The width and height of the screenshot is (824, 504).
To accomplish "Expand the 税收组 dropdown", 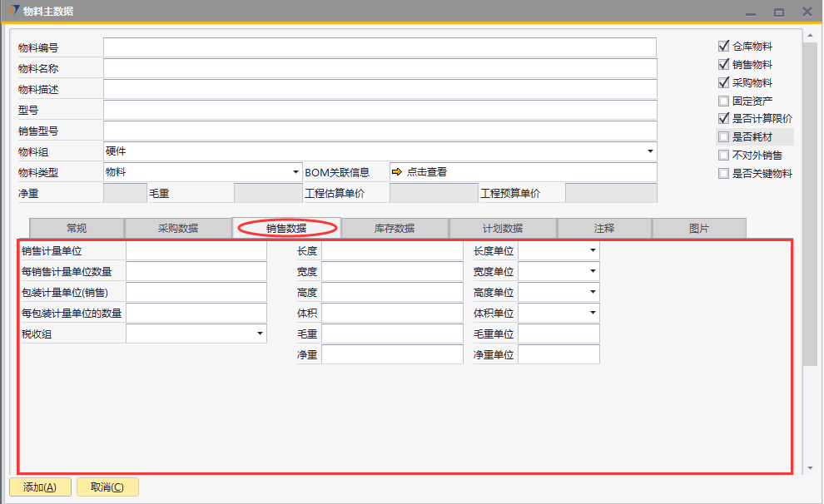I will coord(260,334).
